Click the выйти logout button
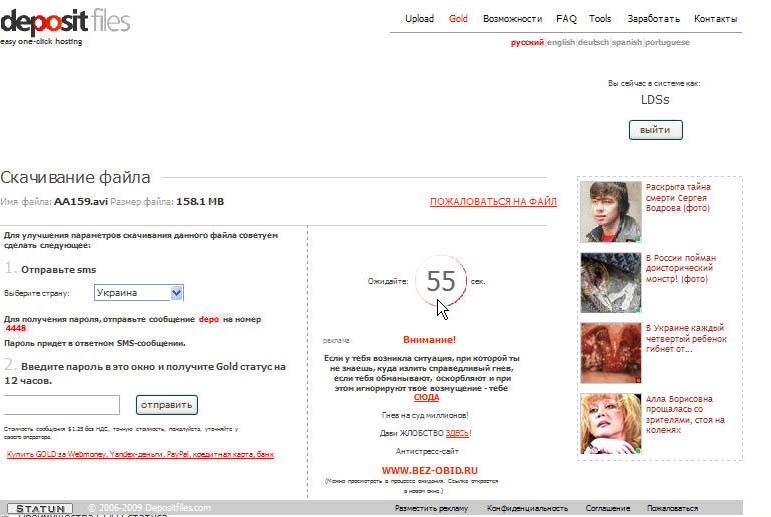Screen dimensions: 771x517 tap(655, 130)
